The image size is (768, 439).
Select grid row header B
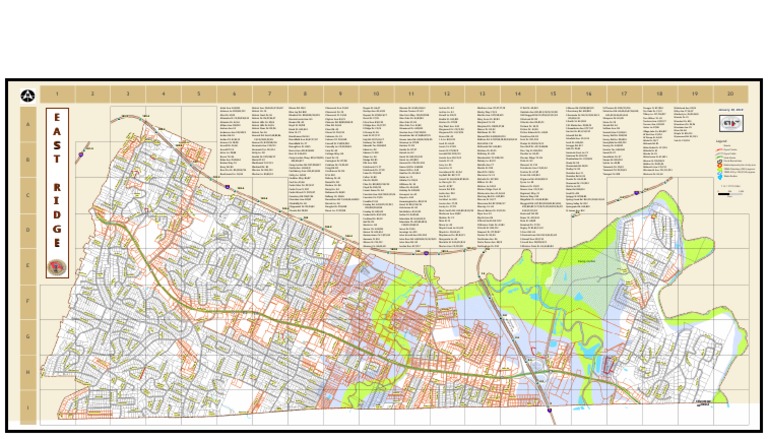point(28,159)
